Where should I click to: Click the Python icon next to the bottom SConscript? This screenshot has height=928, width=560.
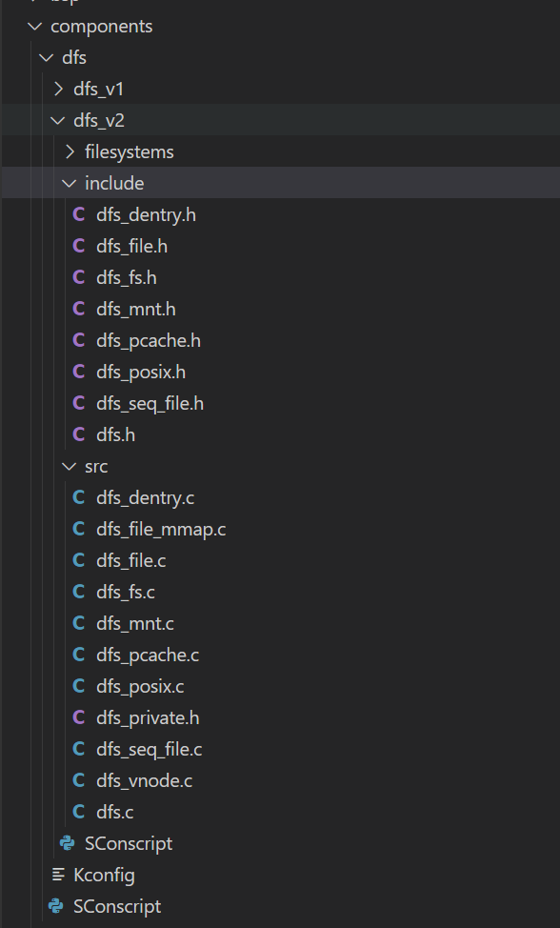pos(56,906)
